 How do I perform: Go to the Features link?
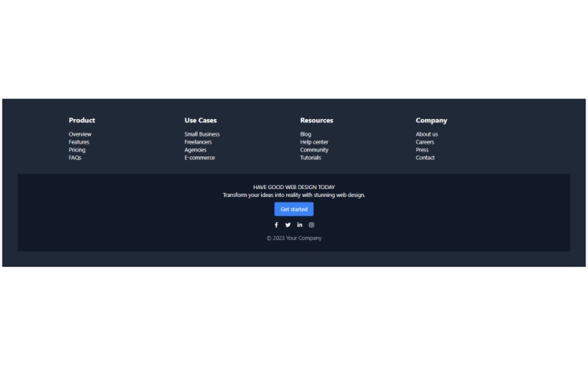click(x=78, y=142)
